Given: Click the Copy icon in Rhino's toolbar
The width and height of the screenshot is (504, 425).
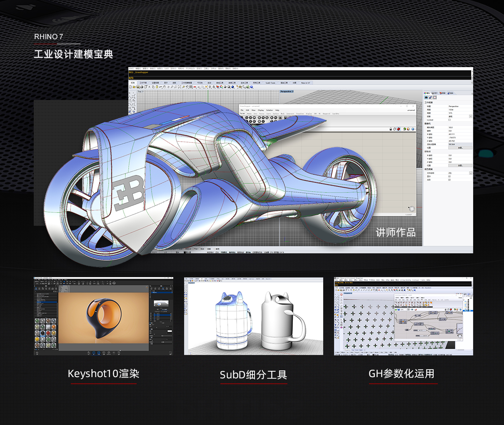Looking at the screenshot, I should [x=153, y=87].
